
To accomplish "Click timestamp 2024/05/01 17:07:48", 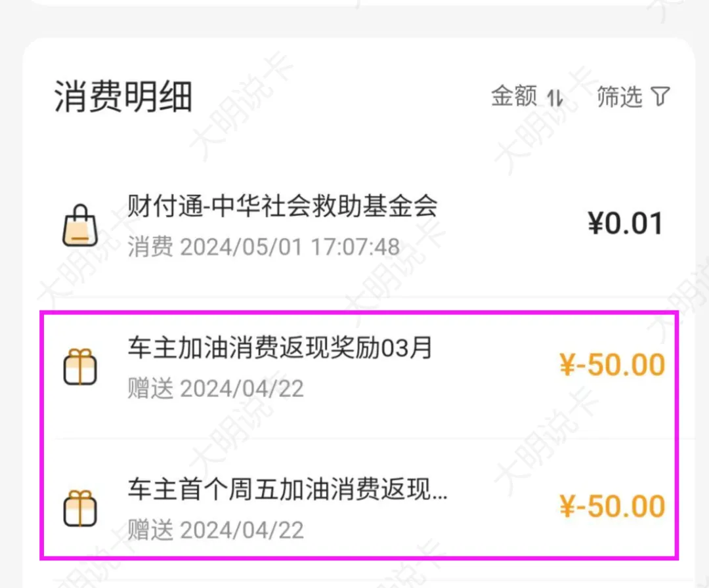I will coord(290,247).
